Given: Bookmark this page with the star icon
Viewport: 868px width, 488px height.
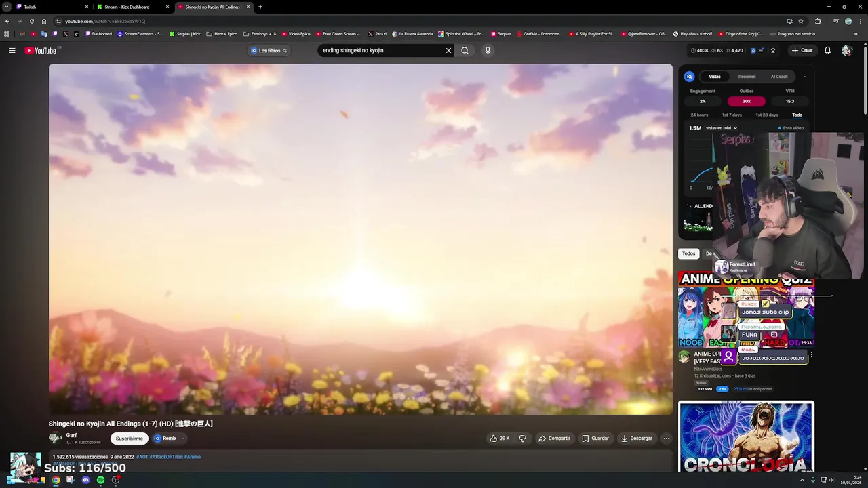Looking at the screenshot, I should (801, 21).
